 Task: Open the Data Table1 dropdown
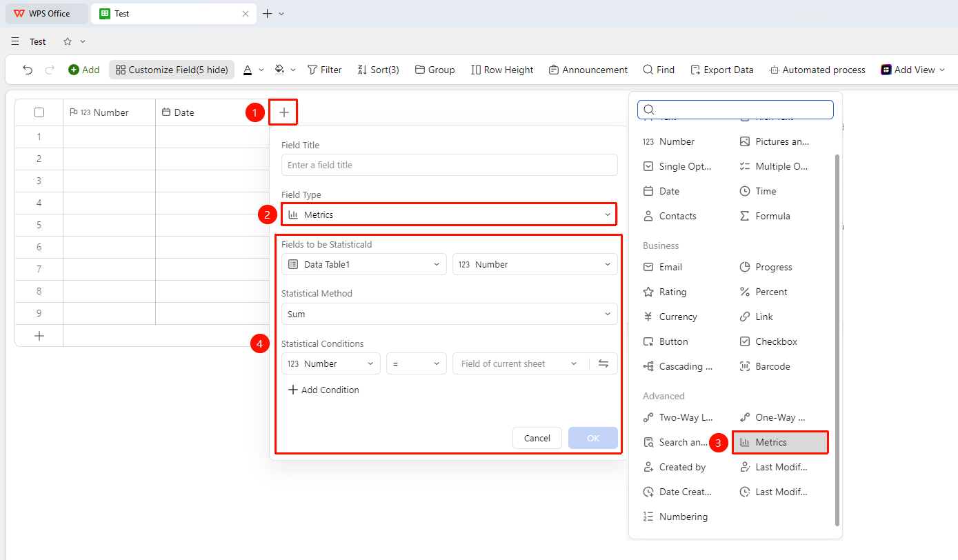(363, 264)
